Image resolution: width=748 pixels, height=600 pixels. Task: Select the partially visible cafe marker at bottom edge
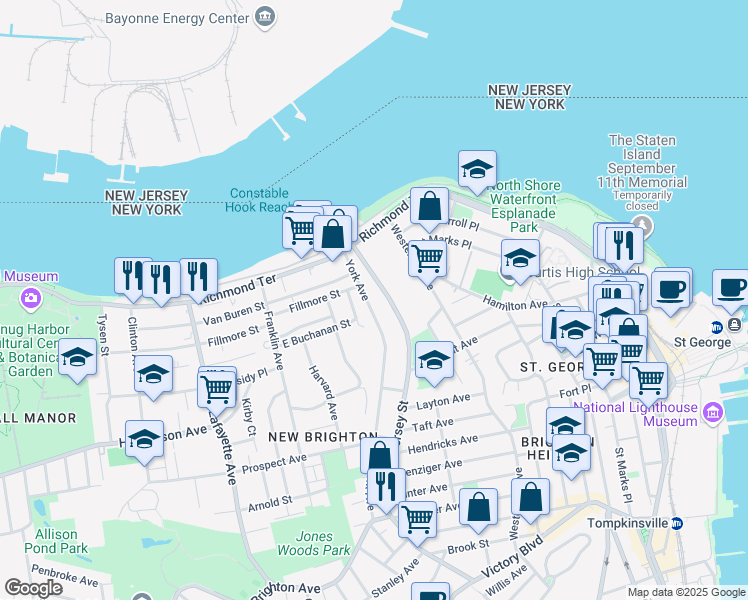(x=430, y=591)
